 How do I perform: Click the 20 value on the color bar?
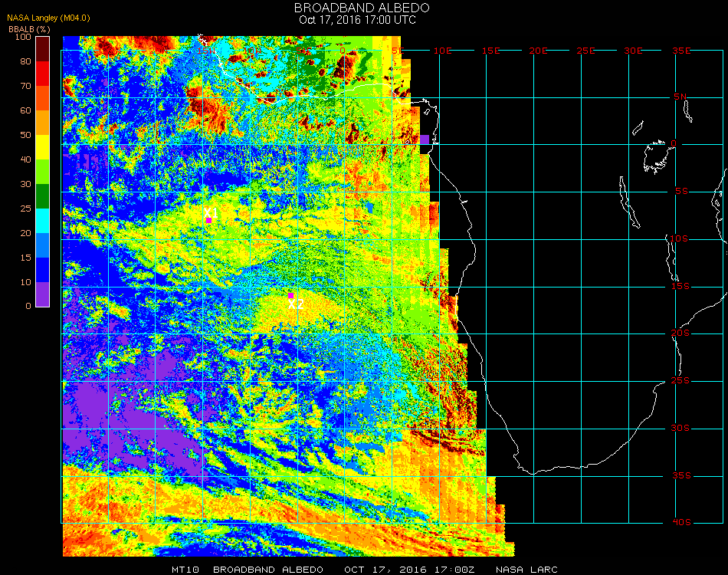tap(25, 233)
